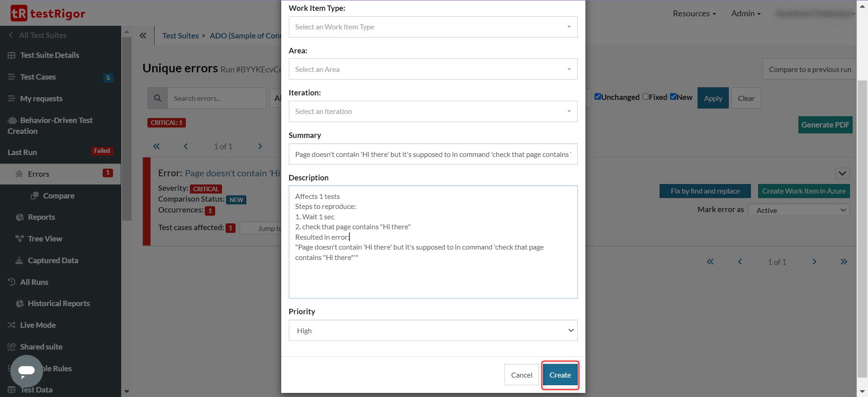Screen dimensions: 868x397
Task: Go to next page in top pagination
Action: 260,146
